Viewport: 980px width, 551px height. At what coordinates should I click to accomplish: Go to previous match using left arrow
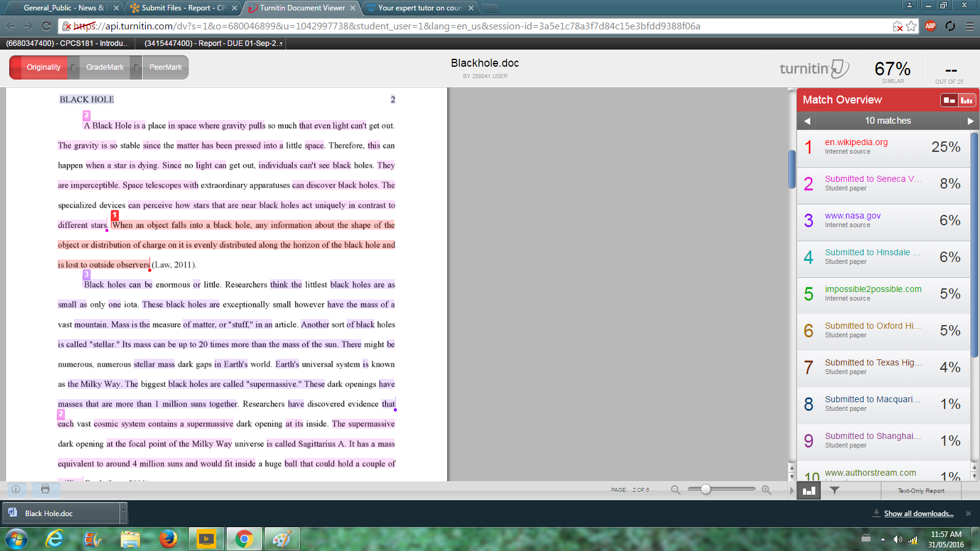807,121
